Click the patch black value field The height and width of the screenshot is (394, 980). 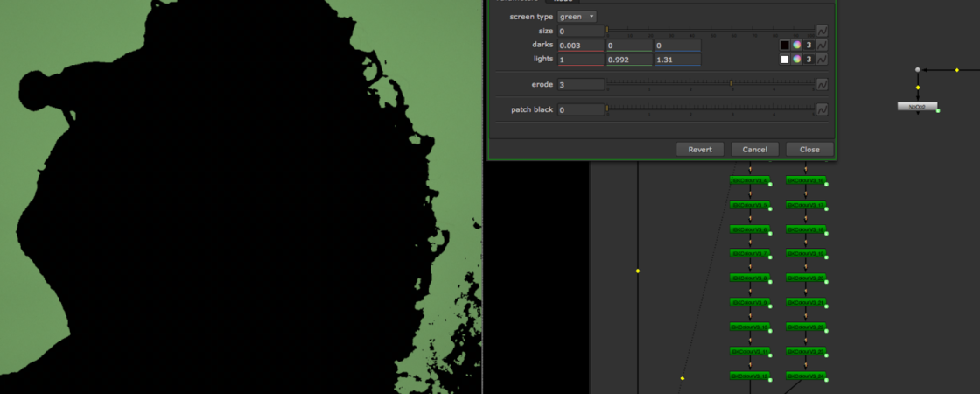pos(581,110)
